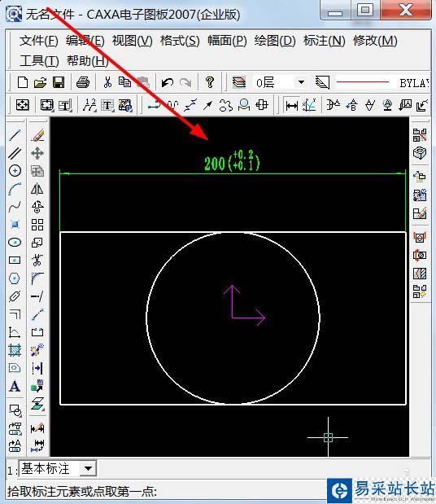Select the rotate tool
The height and width of the screenshot is (504, 436).
pos(37,207)
